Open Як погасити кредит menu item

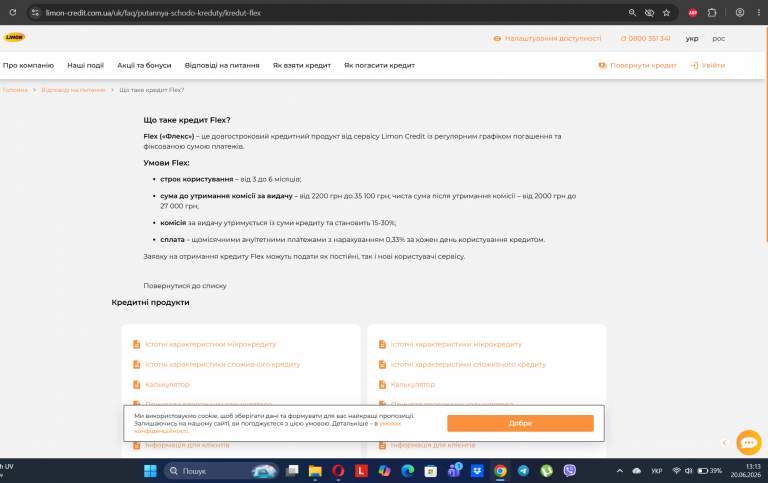coord(379,65)
